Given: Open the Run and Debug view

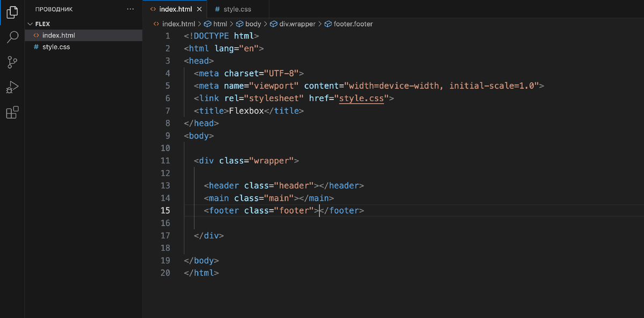Looking at the screenshot, I should tap(12, 87).
